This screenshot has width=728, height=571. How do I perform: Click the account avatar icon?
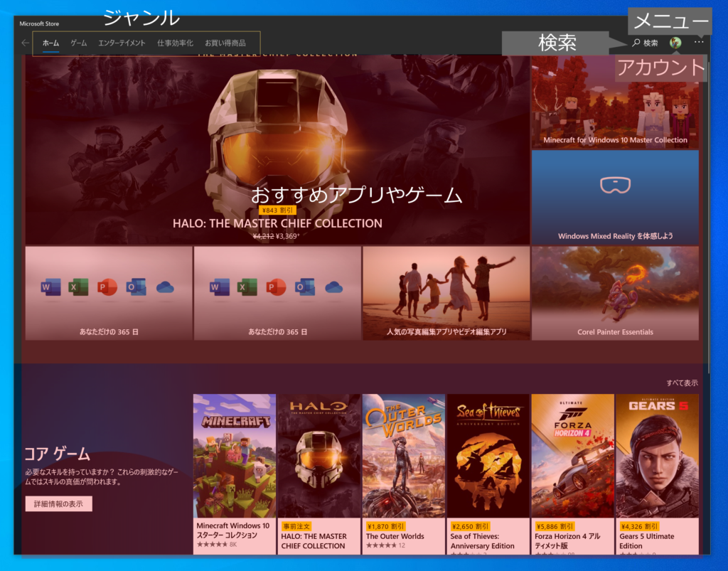[x=674, y=42]
